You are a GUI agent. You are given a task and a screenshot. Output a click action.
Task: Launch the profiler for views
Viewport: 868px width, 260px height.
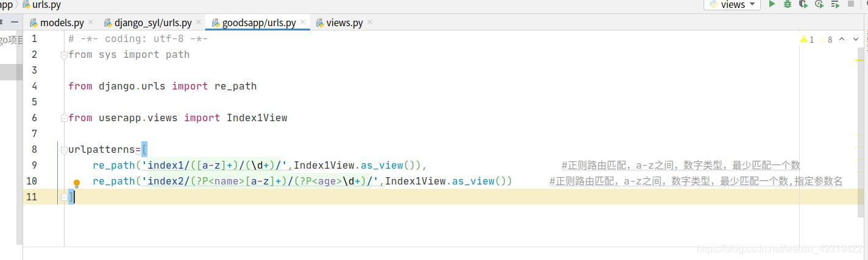tap(819, 4)
